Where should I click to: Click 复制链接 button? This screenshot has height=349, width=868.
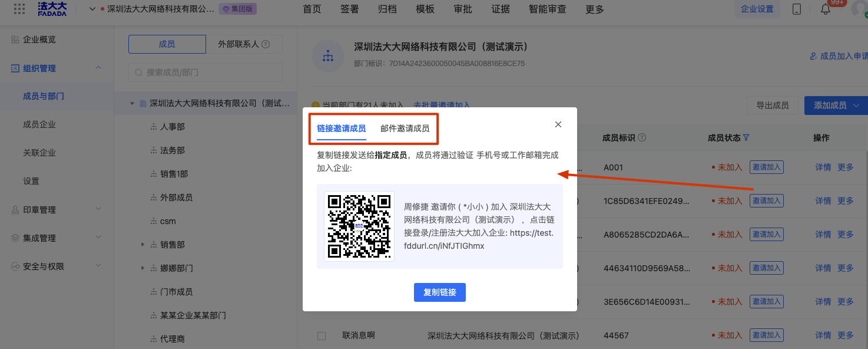pyautogui.click(x=439, y=292)
